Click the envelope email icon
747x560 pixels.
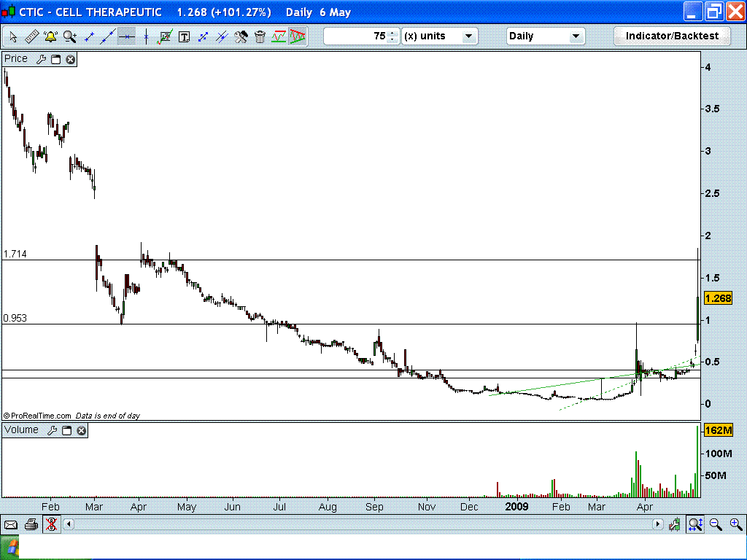[10, 525]
